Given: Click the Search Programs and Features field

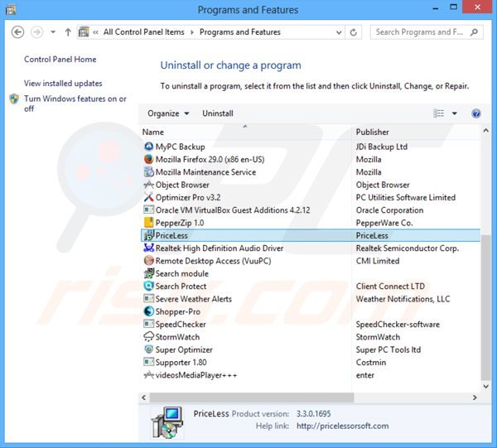Looking at the screenshot, I should [427, 32].
